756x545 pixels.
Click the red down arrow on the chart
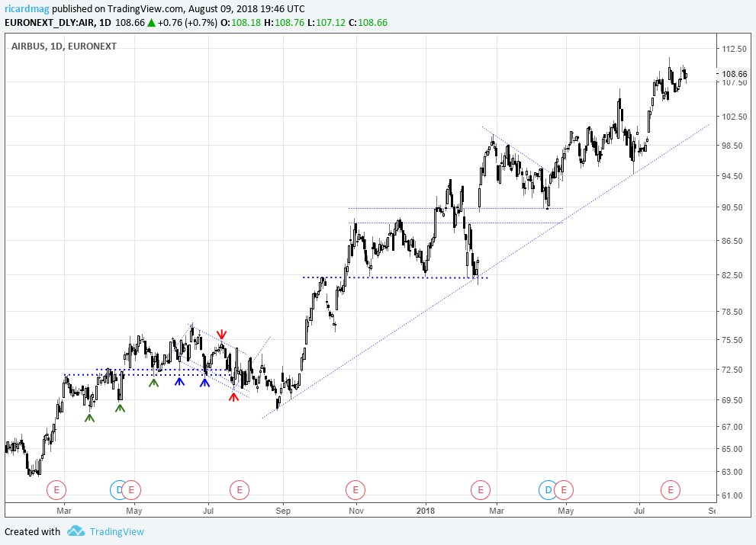[x=221, y=335]
